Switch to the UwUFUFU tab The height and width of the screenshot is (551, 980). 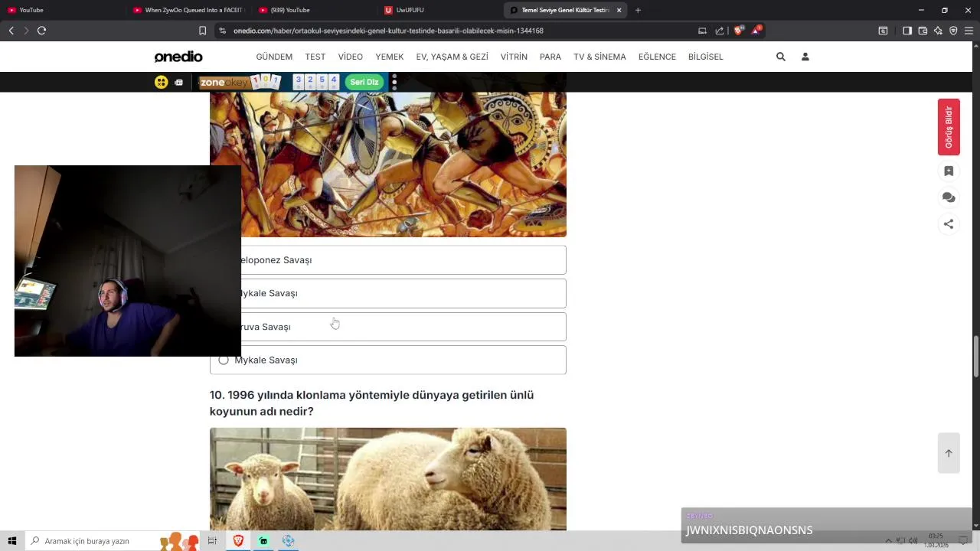coord(441,10)
